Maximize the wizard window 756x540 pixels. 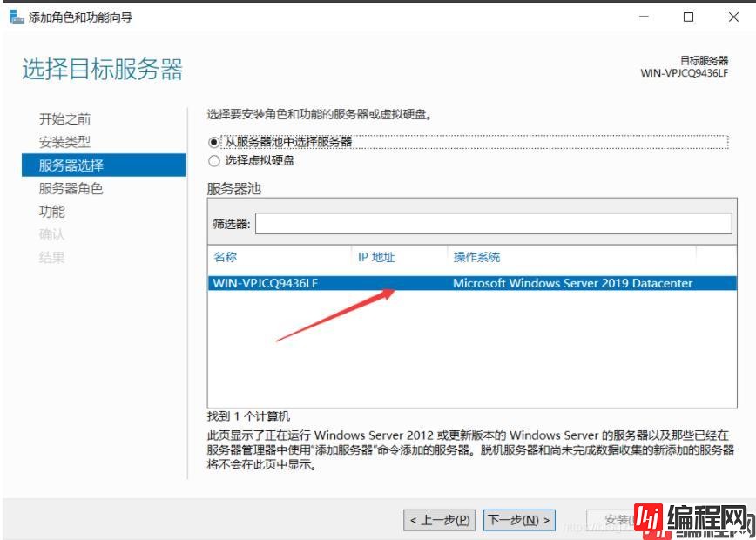click(688, 17)
